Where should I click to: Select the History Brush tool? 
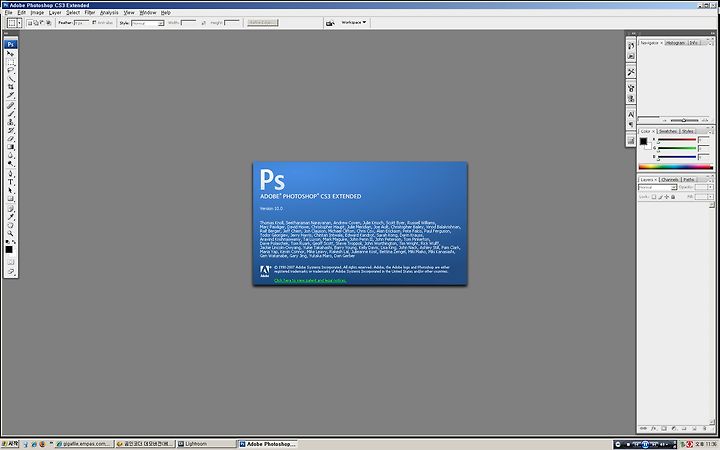11,130
